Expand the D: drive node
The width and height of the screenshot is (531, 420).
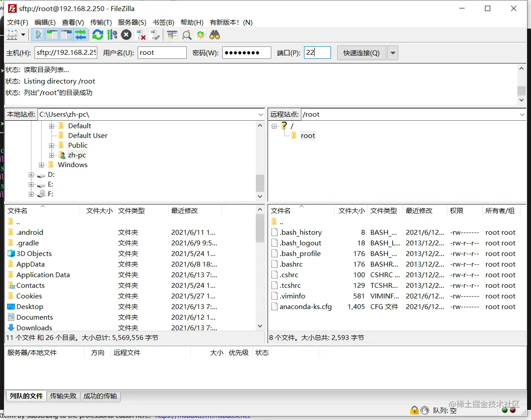tap(31, 175)
